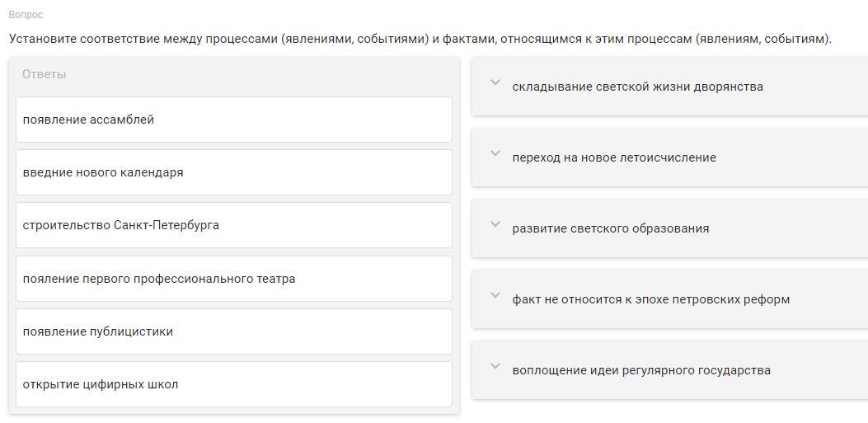Pick answer 'строительство Санкт-Петербурга'
Viewport: 868px width, 423px height.
[x=234, y=225]
